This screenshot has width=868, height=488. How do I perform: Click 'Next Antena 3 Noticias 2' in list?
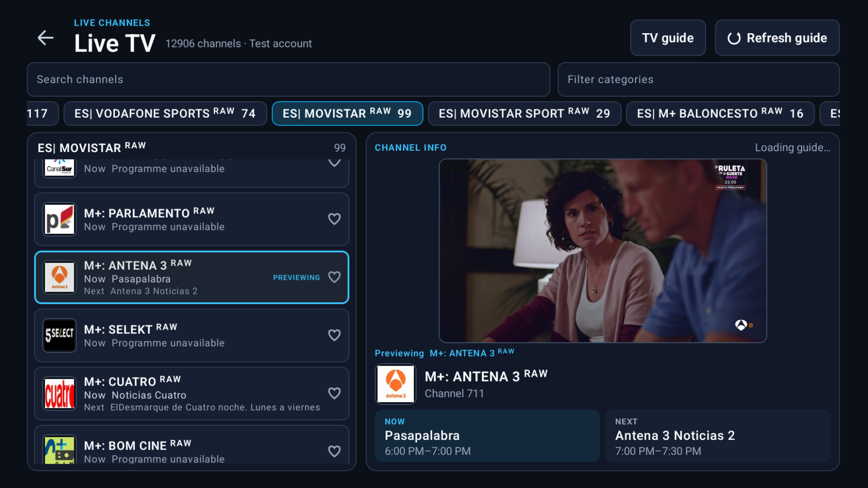click(x=140, y=291)
